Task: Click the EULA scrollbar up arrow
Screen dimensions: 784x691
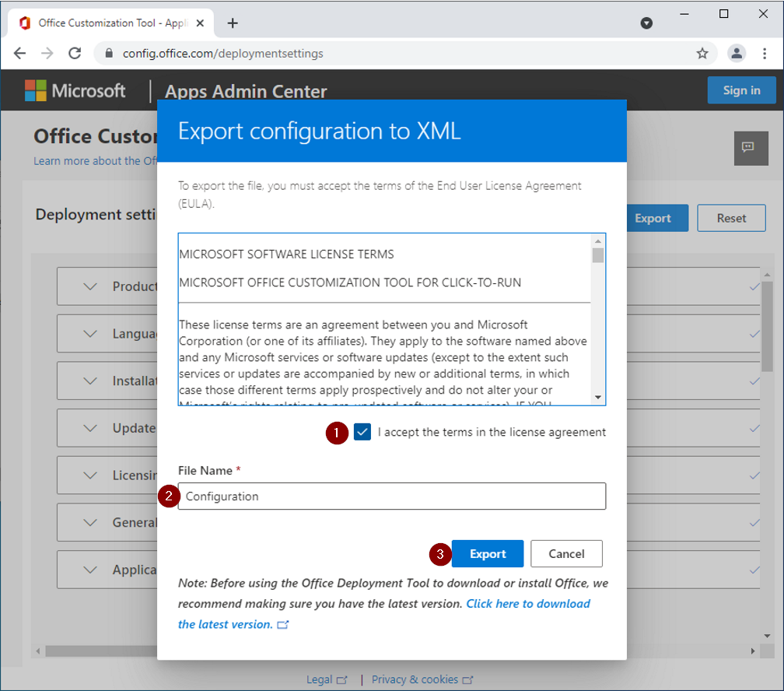Action: point(598,241)
